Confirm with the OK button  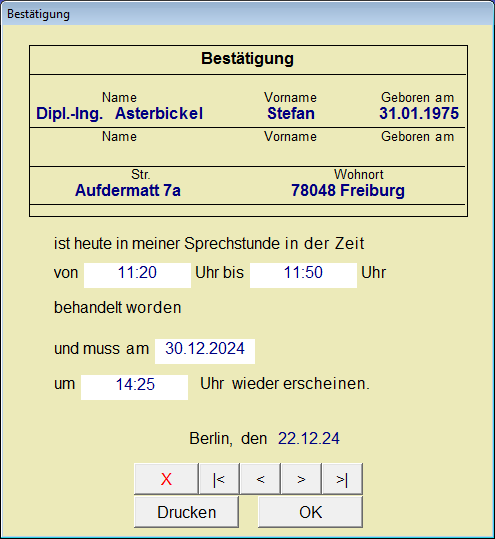click(x=310, y=512)
